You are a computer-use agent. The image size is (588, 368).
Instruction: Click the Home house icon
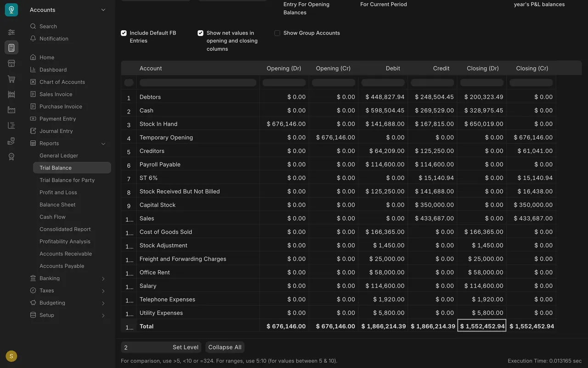coord(33,57)
